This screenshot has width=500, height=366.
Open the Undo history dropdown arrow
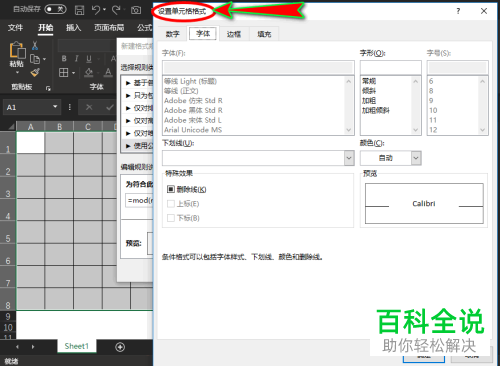pos(104,10)
